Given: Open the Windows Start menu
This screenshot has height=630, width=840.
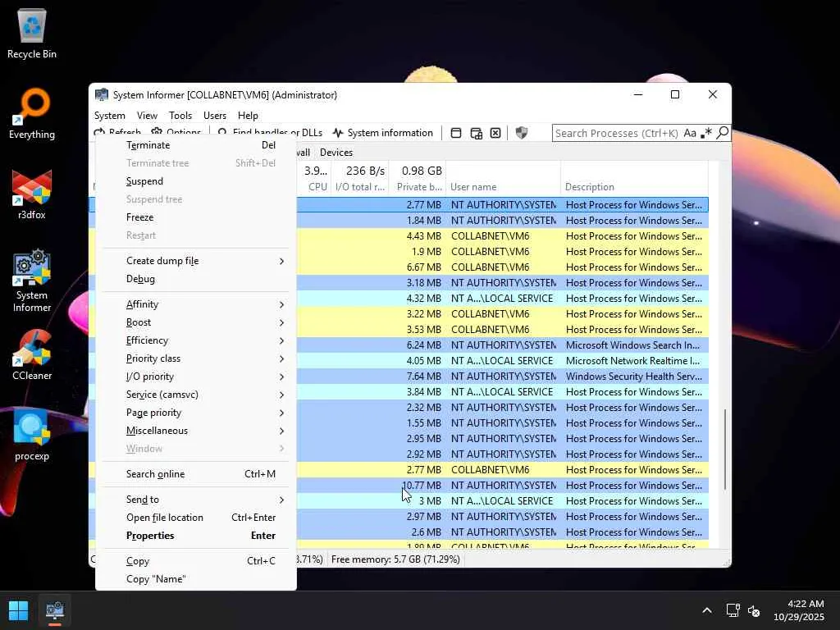Looking at the screenshot, I should pos(18,610).
